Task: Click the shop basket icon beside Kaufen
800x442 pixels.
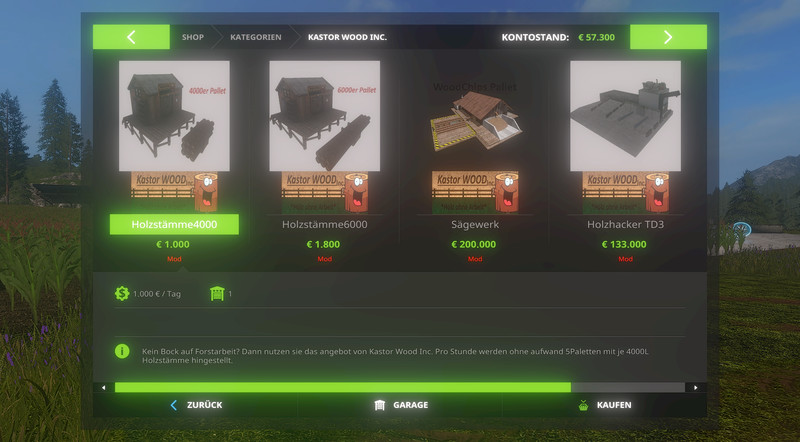Action: pos(584,405)
